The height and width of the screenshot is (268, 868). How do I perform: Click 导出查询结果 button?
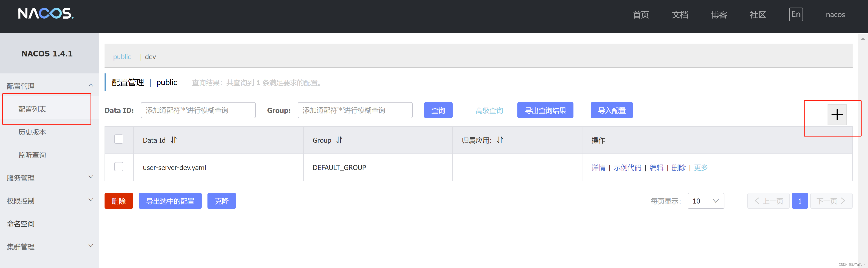coord(545,110)
